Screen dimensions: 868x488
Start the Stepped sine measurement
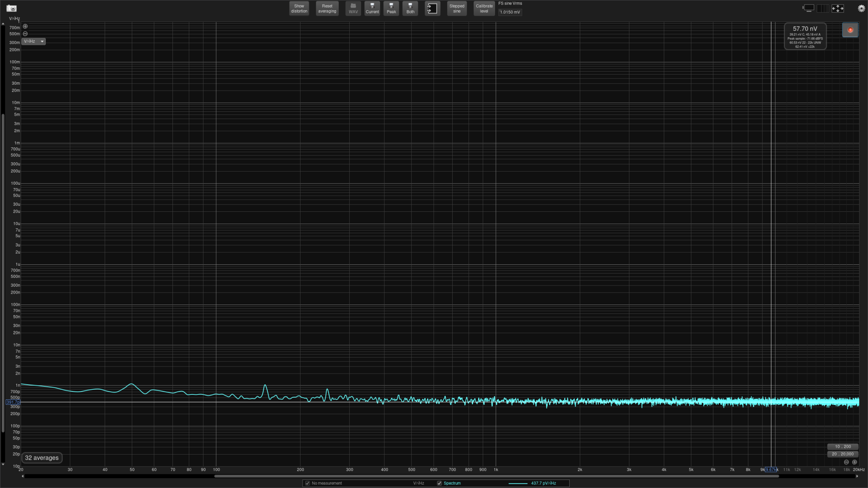point(457,8)
